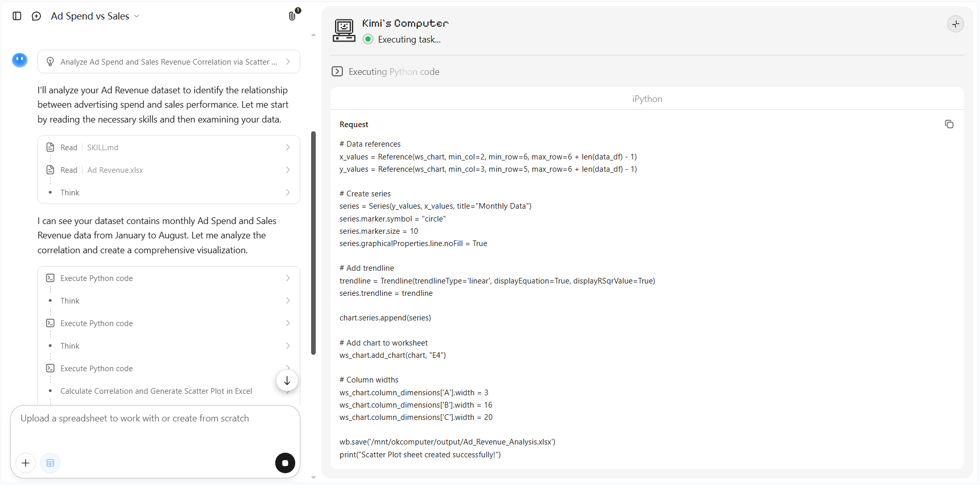Click the chat panel vertical scrollbar
The image size is (980, 485).
313,243
